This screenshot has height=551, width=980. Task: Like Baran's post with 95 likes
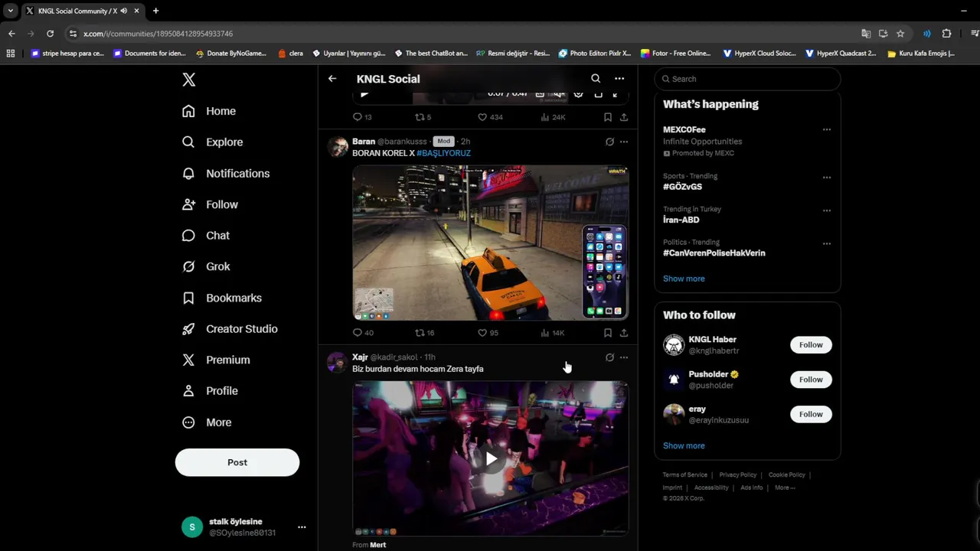tap(488, 333)
